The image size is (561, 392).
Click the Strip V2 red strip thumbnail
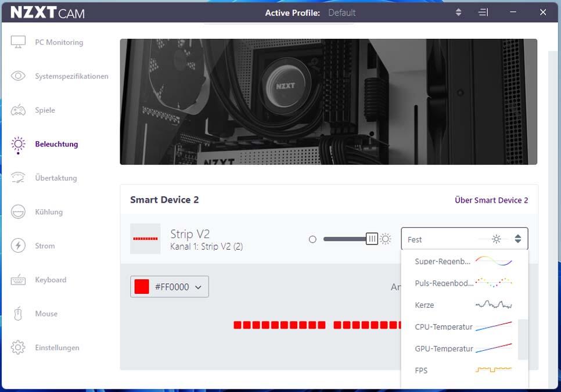pyautogui.click(x=145, y=239)
